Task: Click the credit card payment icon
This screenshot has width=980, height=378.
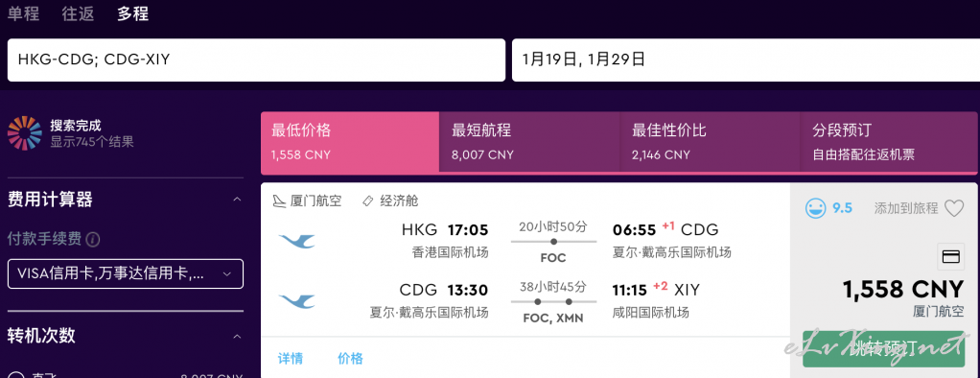Action: (950, 256)
